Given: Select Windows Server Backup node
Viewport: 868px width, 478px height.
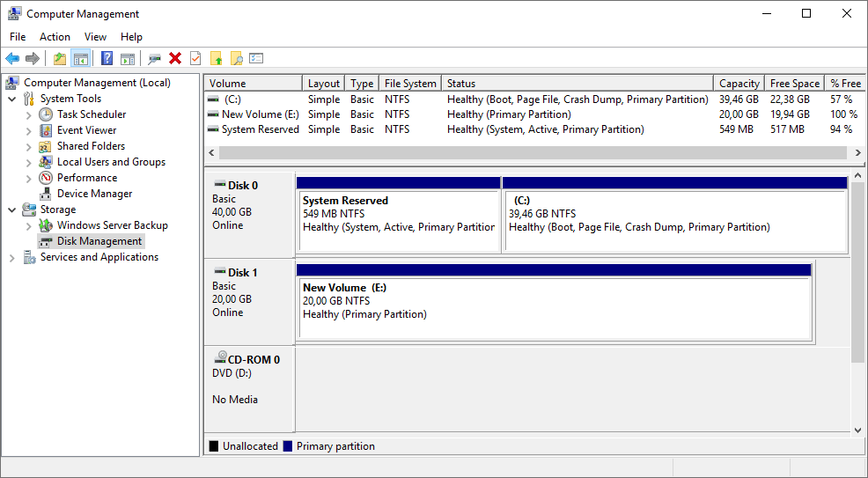Looking at the screenshot, I should pyautogui.click(x=113, y=225).
